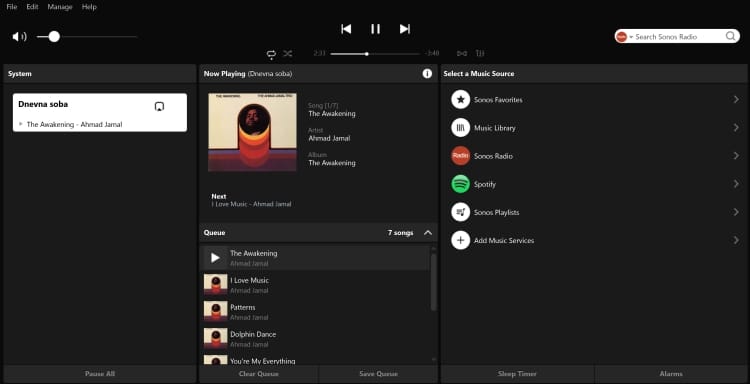Skip to the next track

(x=405, y=29)
